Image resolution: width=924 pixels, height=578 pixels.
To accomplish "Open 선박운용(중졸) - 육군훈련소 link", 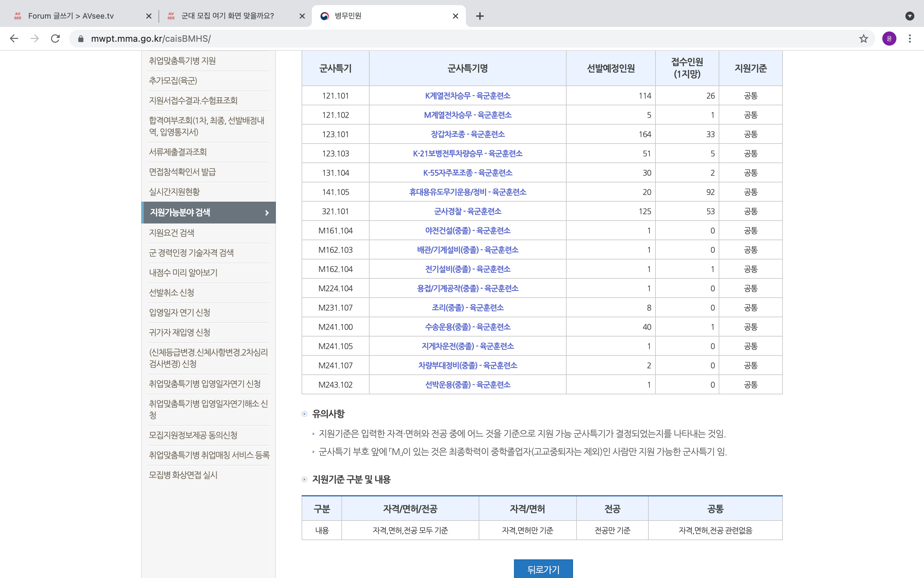I will point(468,385).
